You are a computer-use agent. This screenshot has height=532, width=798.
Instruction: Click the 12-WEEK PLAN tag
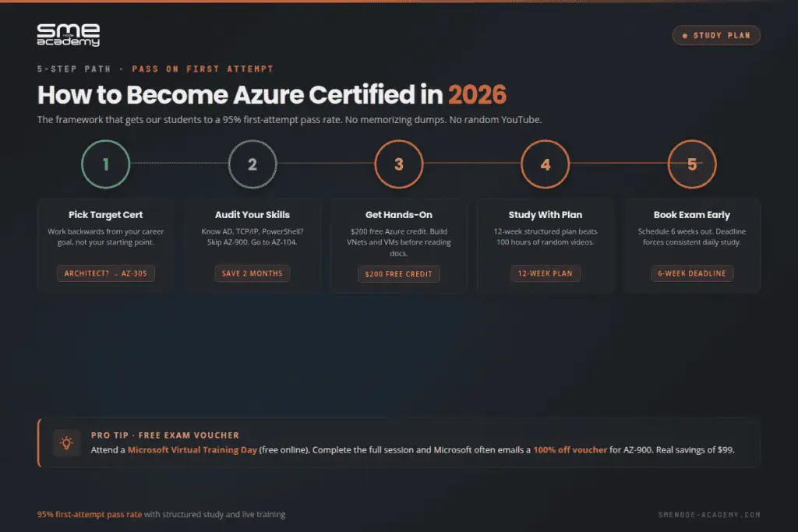(x=545, y=273)
